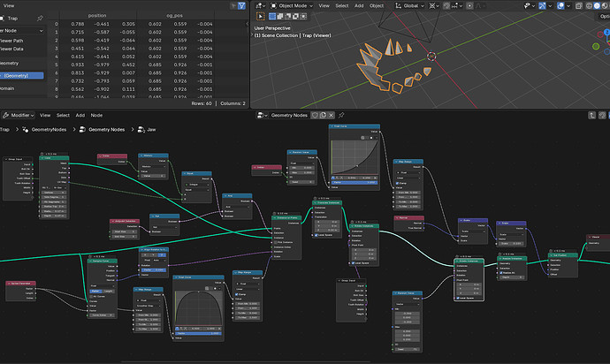This screenshot has height=364, width=610.
Task: Choose set-new-selection mode icon
Action: click(x=272, y=16)
